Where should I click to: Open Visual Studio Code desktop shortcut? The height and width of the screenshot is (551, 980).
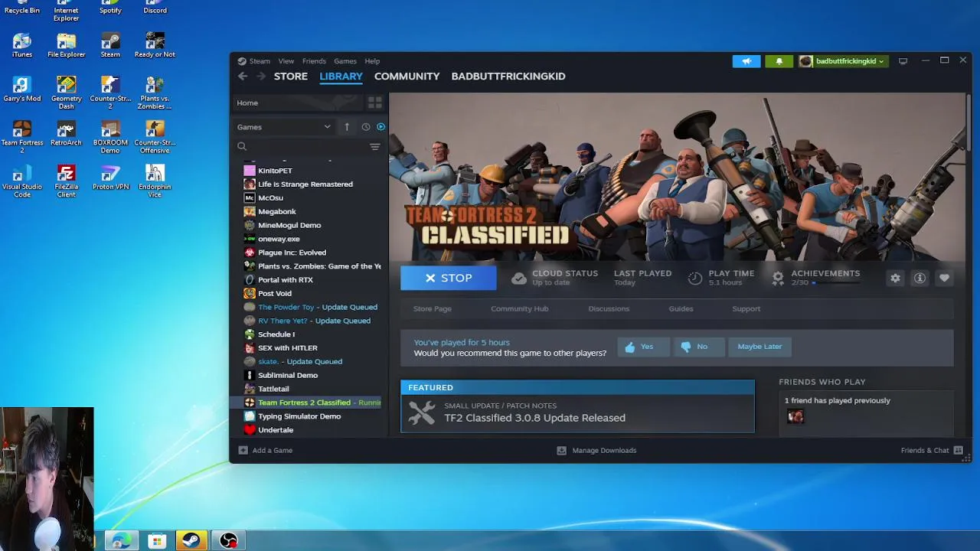[22, 181]
